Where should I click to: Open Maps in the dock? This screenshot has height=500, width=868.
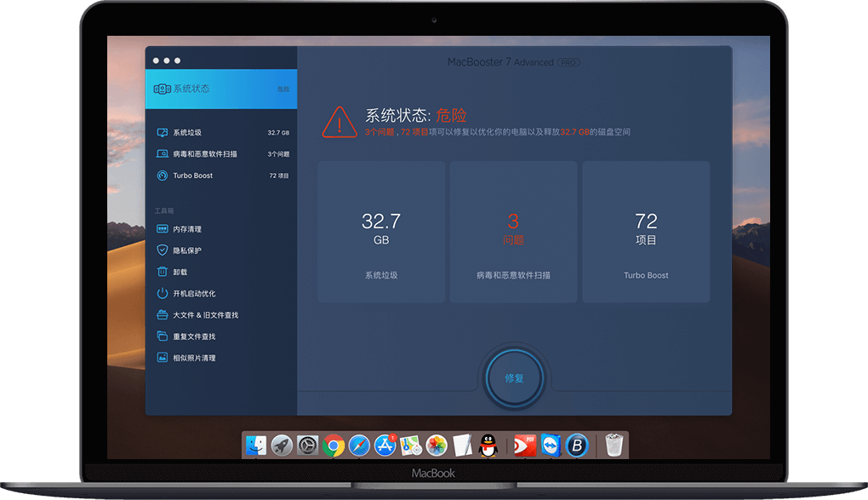point(411,445)
